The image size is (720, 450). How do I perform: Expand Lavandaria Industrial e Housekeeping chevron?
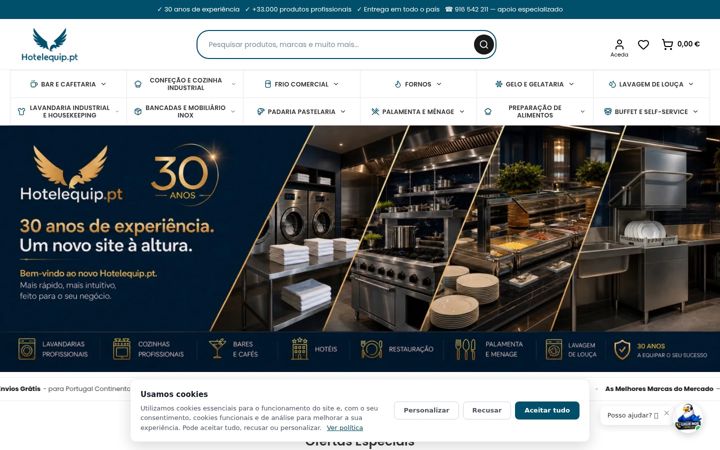(117, 112)
